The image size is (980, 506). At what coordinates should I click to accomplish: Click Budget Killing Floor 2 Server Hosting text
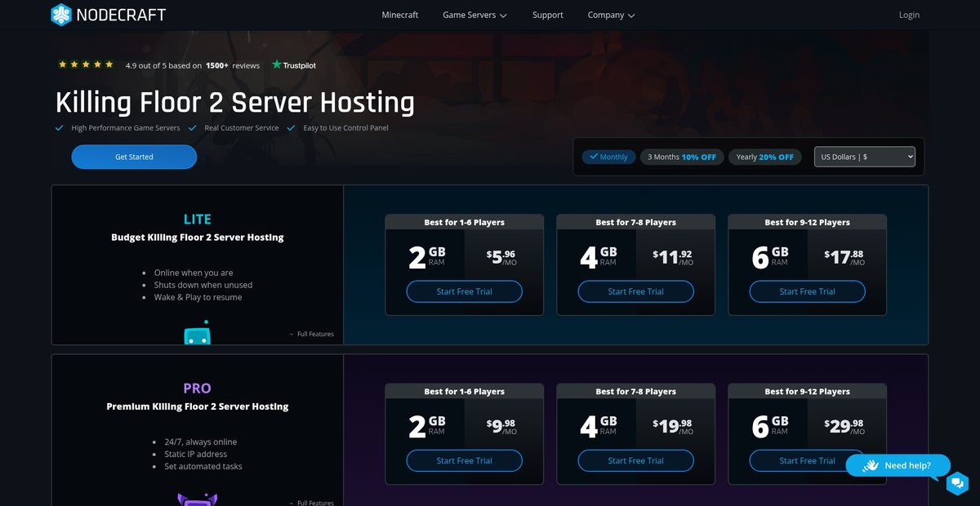click(198, 237)
